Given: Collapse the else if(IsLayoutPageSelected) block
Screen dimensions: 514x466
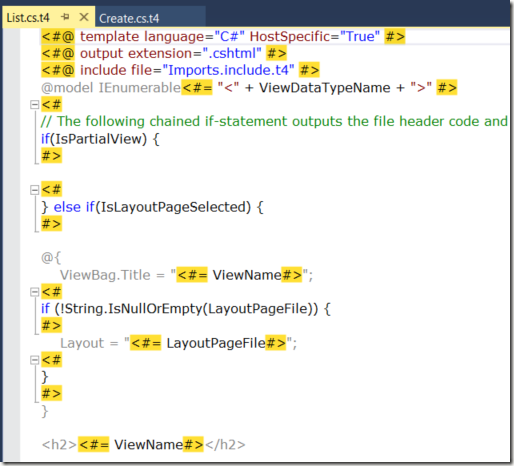Looking at the screenshot, I should [x=34, y=190].
